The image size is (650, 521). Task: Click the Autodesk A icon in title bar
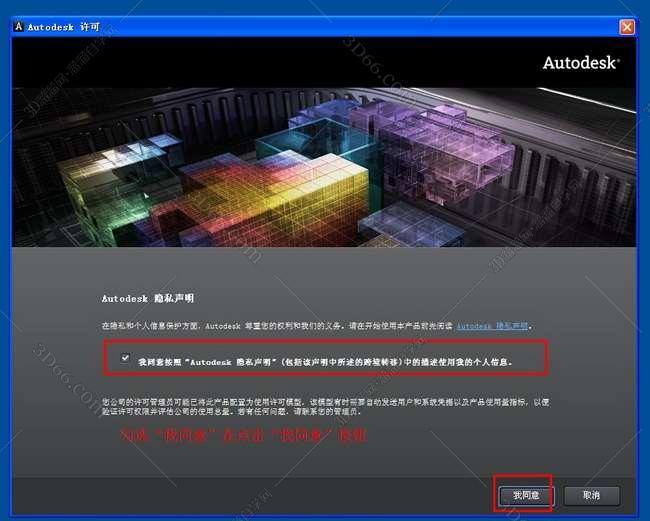[x=19, y=27]
